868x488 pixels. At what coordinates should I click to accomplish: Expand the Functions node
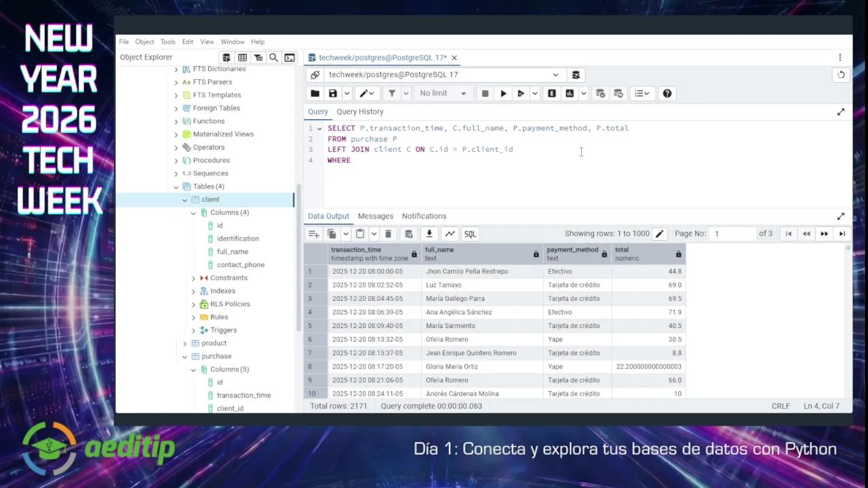176,121
